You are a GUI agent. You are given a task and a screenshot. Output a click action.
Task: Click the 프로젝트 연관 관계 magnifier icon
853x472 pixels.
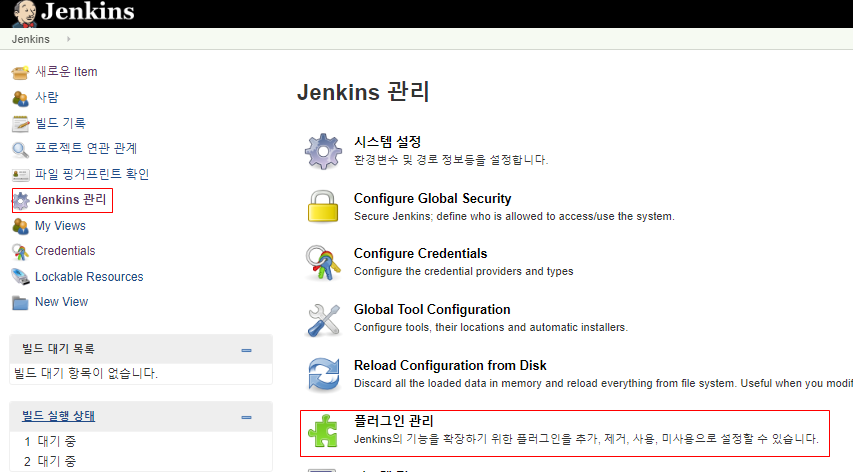20,150
